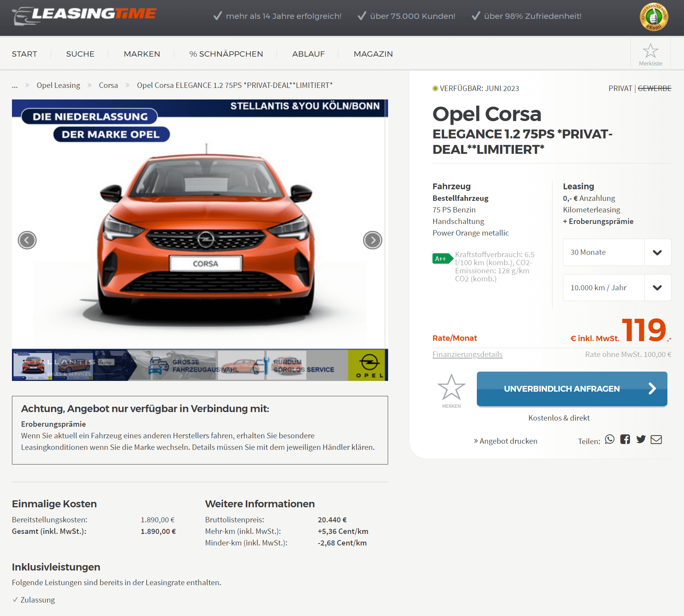Open the Finanzierungsdetails link
Viewport: 684px width, 616px height.
[467, 354]
